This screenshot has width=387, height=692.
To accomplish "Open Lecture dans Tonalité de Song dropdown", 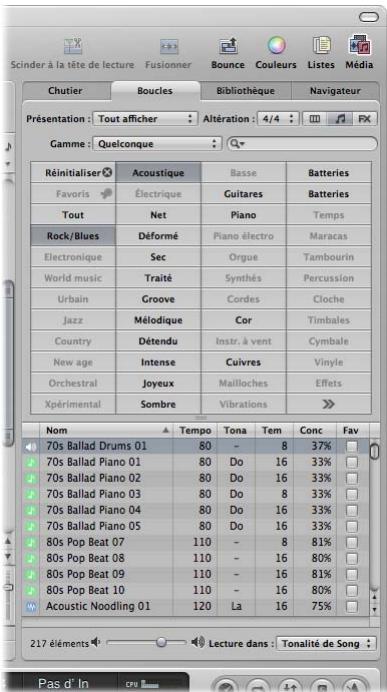I will [327, 643].
